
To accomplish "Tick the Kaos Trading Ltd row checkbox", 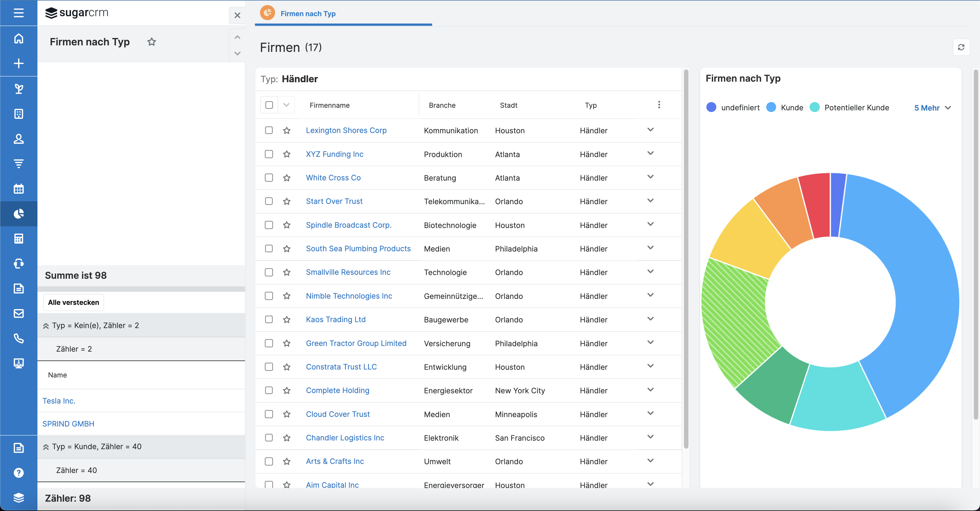I will 269,319.
